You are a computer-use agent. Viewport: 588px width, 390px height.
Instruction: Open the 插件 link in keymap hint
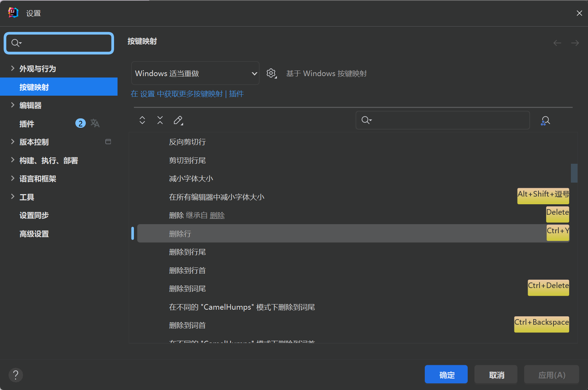coord(236,94)
